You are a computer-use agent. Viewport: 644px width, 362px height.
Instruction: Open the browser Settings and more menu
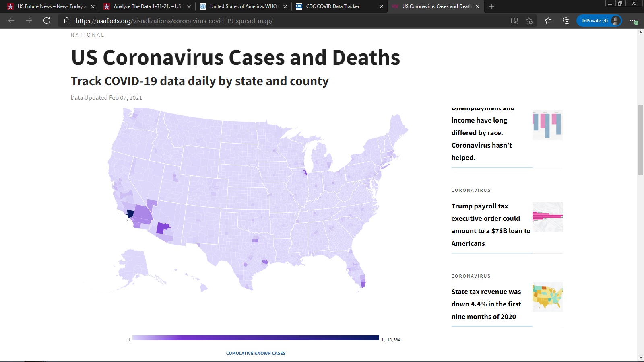point(633,21)
